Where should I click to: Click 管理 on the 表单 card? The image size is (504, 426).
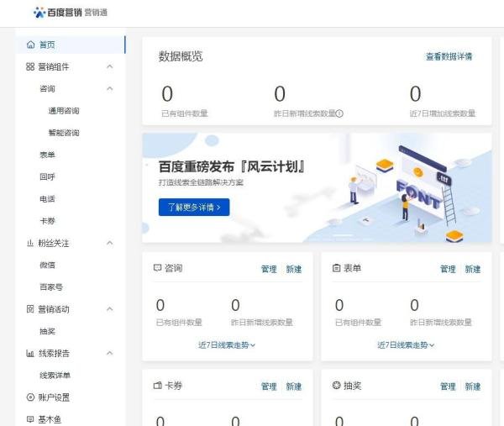(x=448, y=269)
